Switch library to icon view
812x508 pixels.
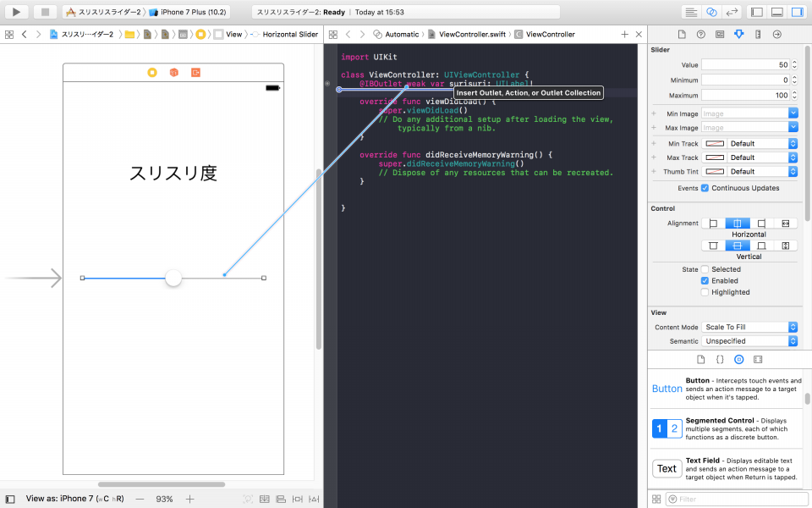[x=656, y=500]
